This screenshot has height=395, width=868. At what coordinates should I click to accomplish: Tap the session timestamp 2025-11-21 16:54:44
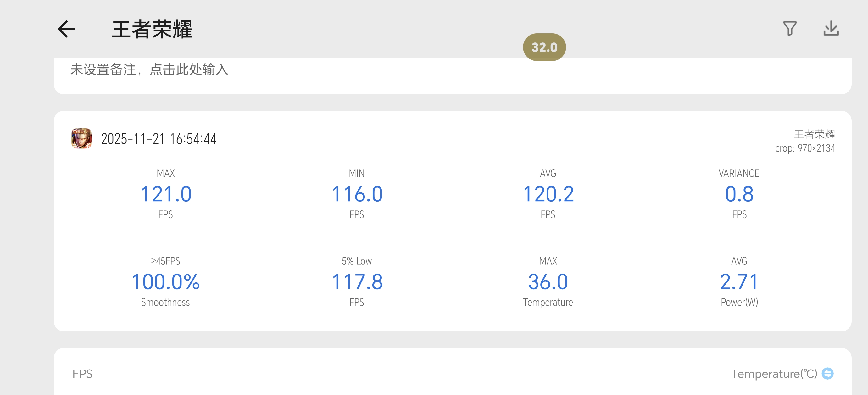(x=159, y=139)
